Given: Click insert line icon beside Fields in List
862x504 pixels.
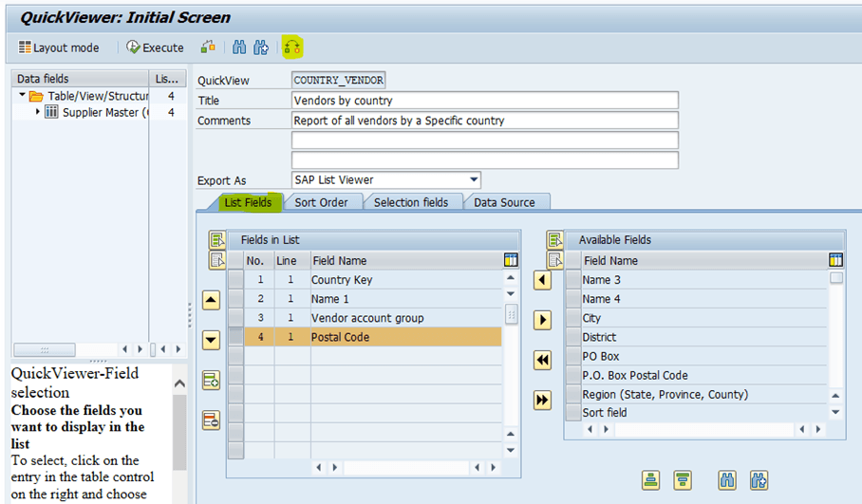Looking at the screenshot, I should pos(211,380).
